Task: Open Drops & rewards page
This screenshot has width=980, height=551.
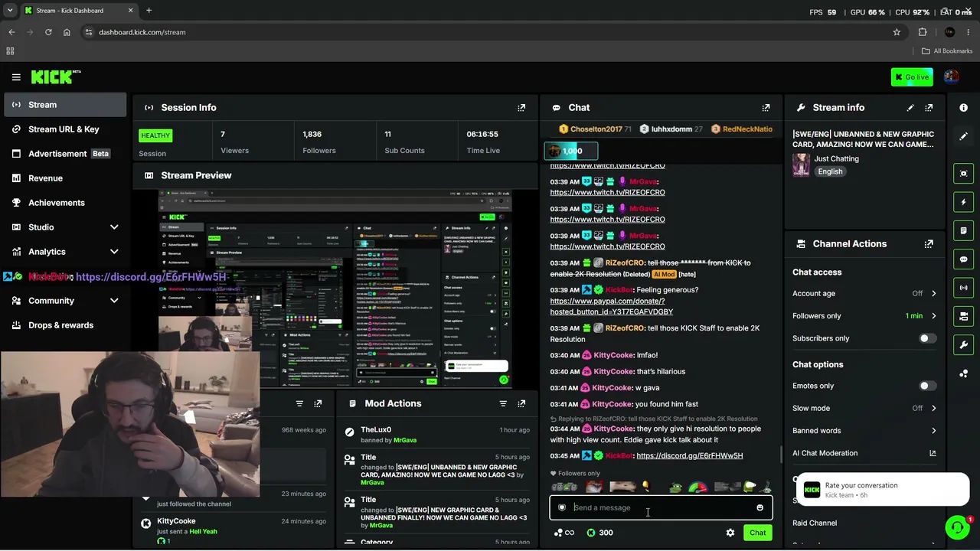Action: [65, 325]
